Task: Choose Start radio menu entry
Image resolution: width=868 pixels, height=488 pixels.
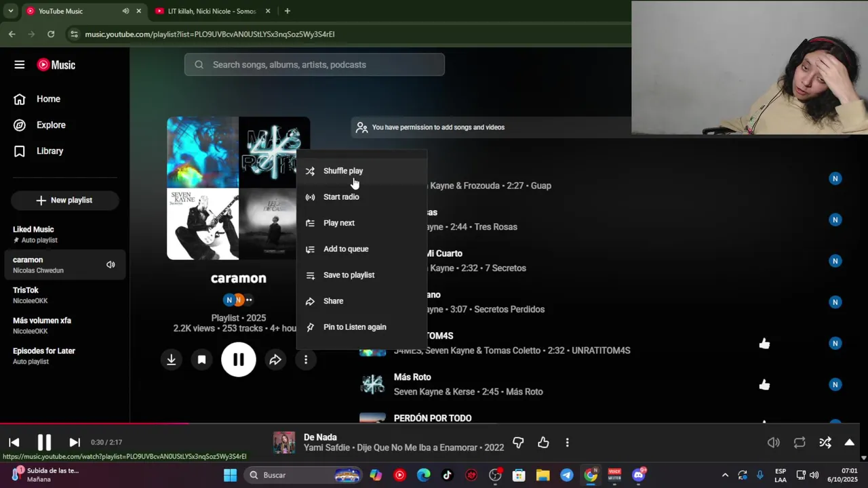Action: [x=362, y=197]
